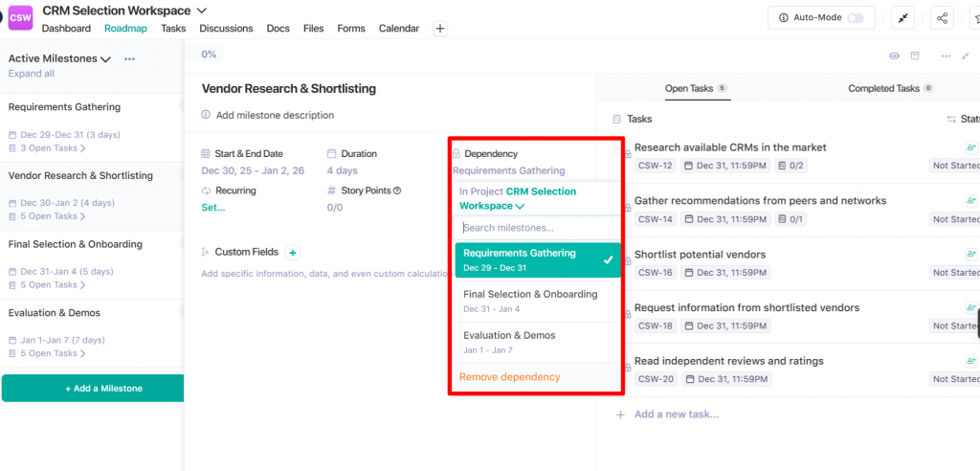Expand the CRM Selection Workspace title dropdown
The image size is (980, 471).
coord(201,11)
